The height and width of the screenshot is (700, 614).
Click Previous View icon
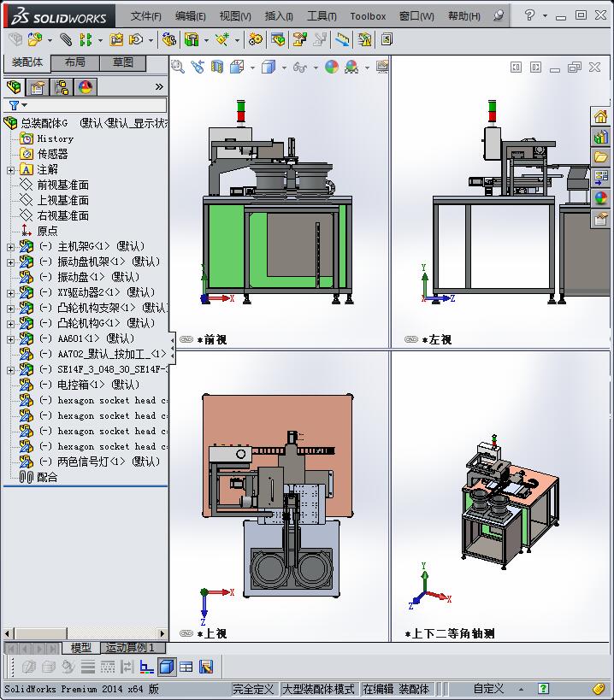[x=198, y=67]
